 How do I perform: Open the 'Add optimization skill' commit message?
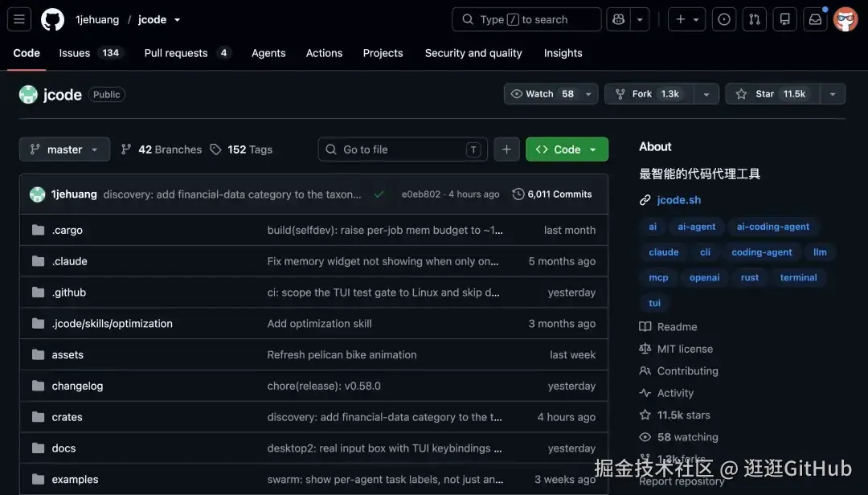pyautogui.click(x=319, y=323)
